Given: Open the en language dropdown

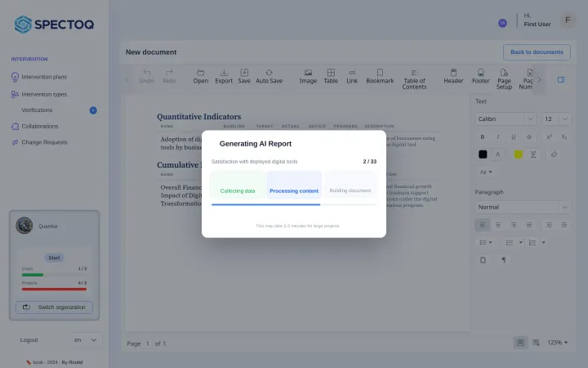Looking at the screenshot, I should (x=86, y=340).
